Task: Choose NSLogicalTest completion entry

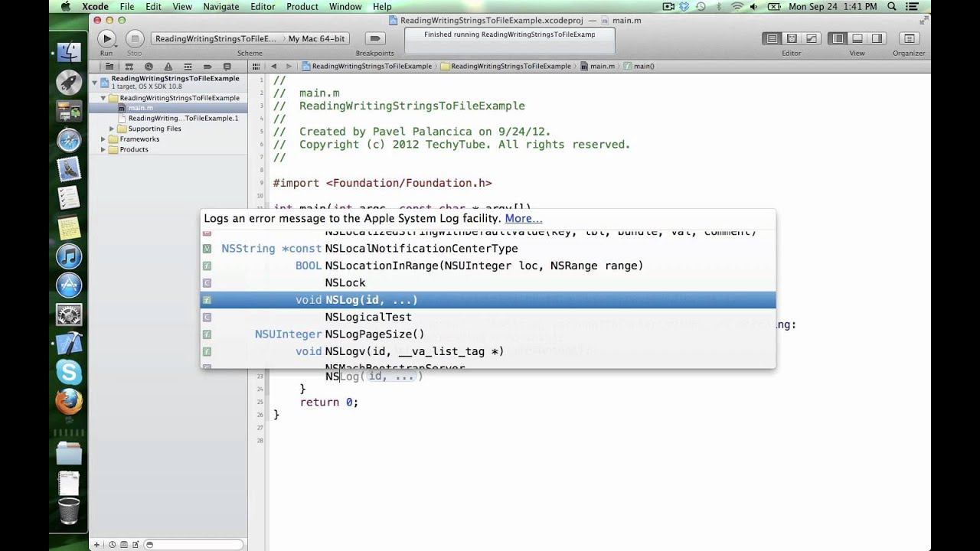Action: 488,317
